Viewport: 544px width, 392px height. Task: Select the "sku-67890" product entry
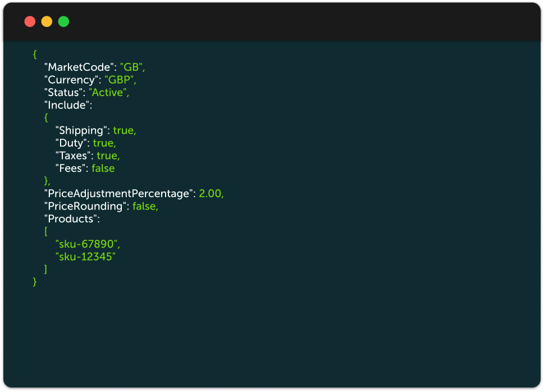coord(88,244)
